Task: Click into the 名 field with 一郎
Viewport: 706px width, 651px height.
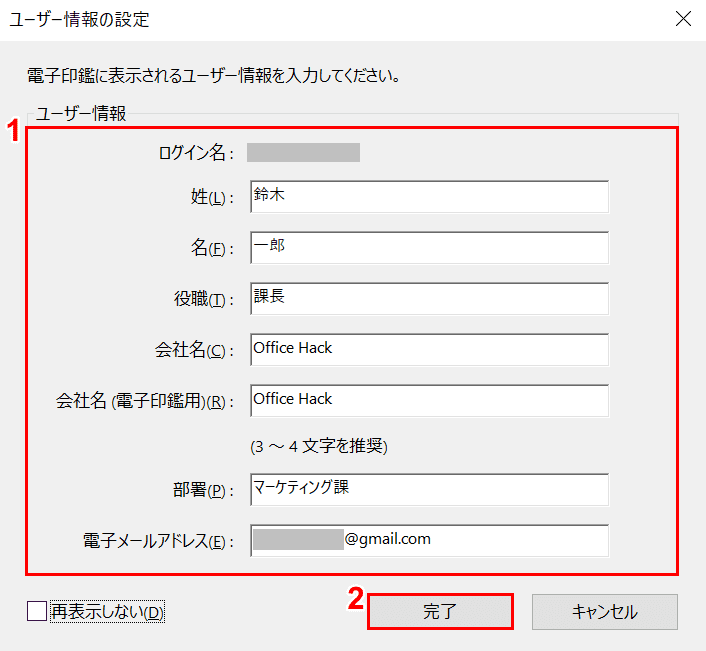Action: click(x=430, y=248)
